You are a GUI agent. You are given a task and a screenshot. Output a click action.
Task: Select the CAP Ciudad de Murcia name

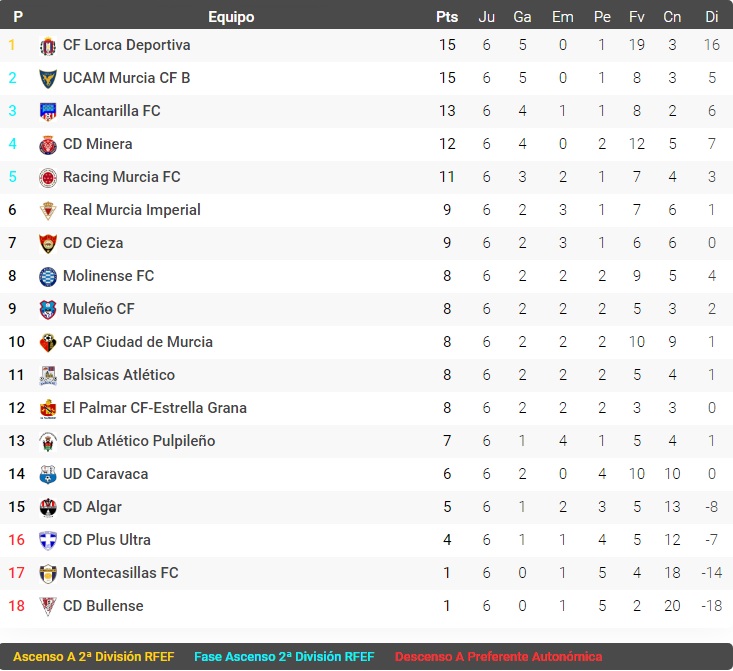[137, 342]
